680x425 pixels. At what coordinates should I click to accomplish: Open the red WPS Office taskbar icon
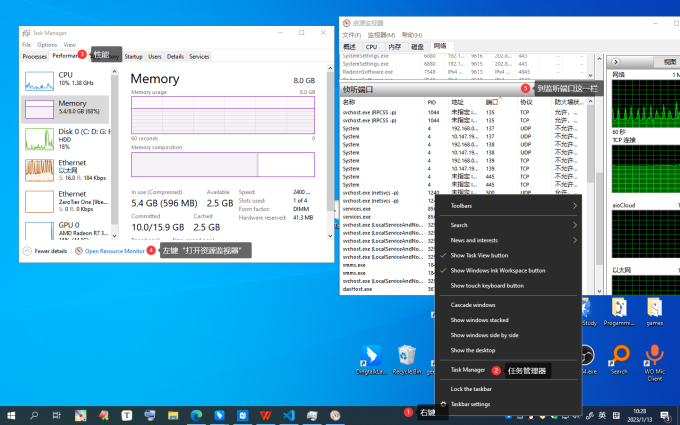265,415
